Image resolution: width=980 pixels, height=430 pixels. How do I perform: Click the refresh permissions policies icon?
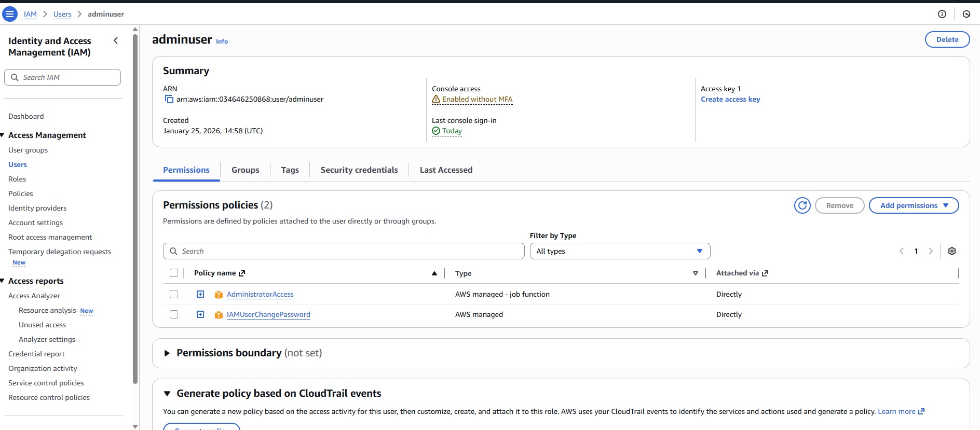(x=802, y=205)
